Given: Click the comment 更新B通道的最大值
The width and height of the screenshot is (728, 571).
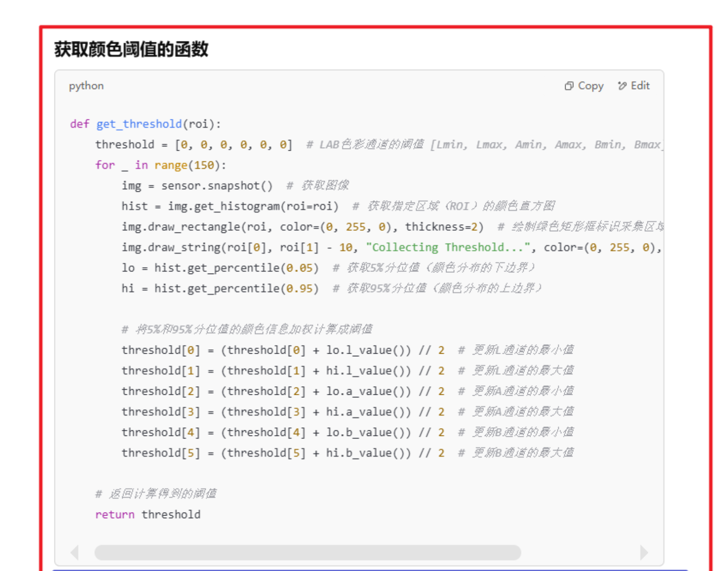Looking at the screenshot, I should 516,453.
